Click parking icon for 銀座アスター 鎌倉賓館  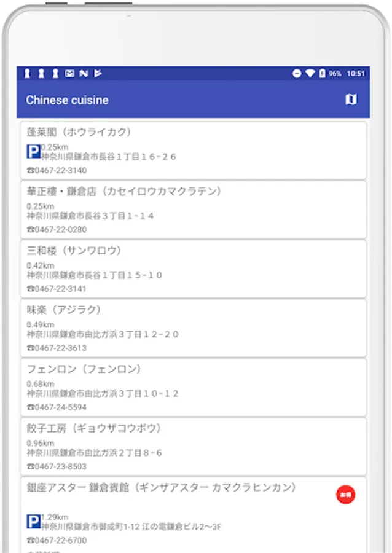33,522
